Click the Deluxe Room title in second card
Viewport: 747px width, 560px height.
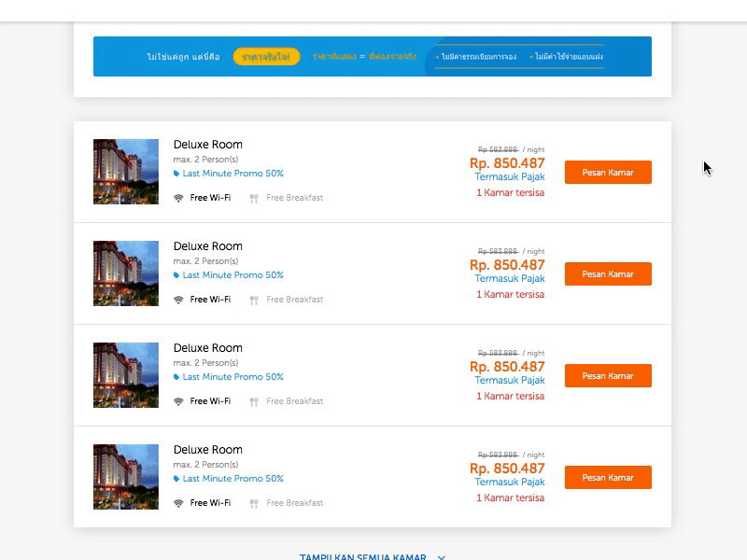pos(206,245)
